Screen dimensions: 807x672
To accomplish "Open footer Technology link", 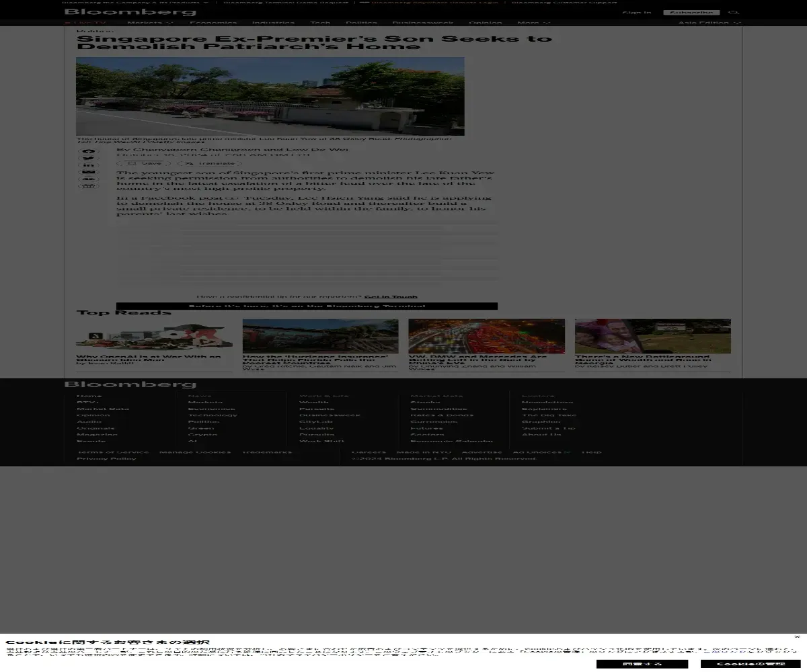I will point(213,415).
